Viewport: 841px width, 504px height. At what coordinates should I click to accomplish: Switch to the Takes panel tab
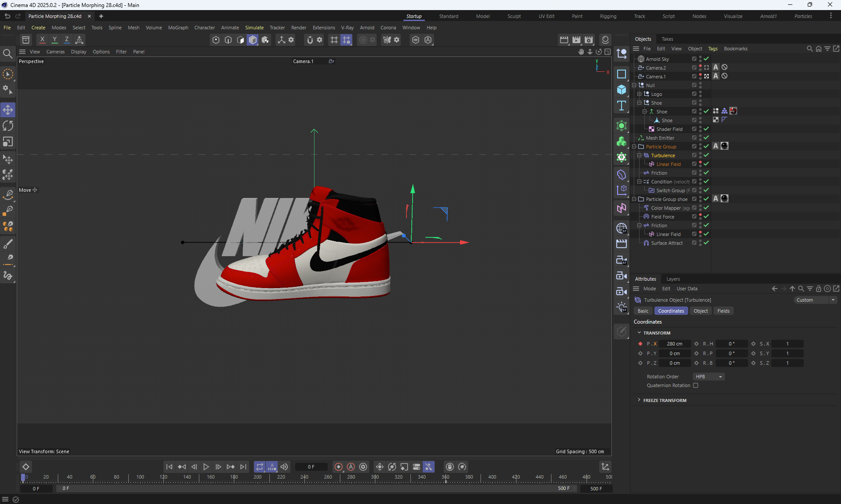667,39
